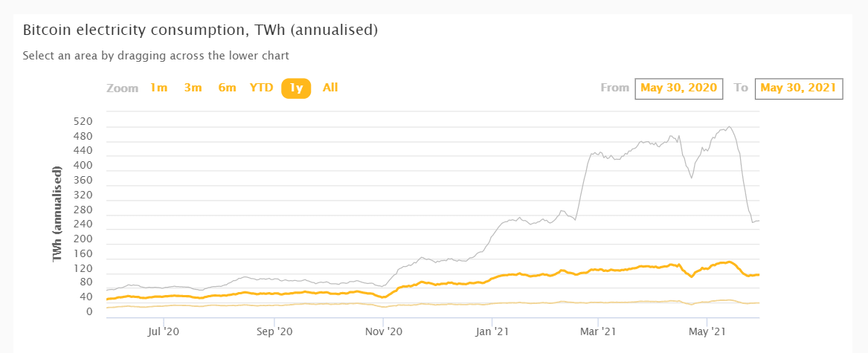Click the May '21 x-axis label

click(x=707, y=333)
